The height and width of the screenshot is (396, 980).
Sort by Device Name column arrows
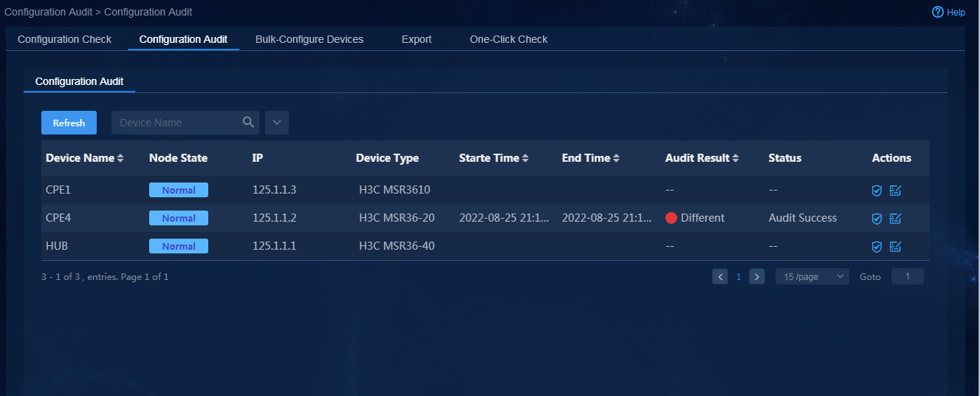point(120,158)
